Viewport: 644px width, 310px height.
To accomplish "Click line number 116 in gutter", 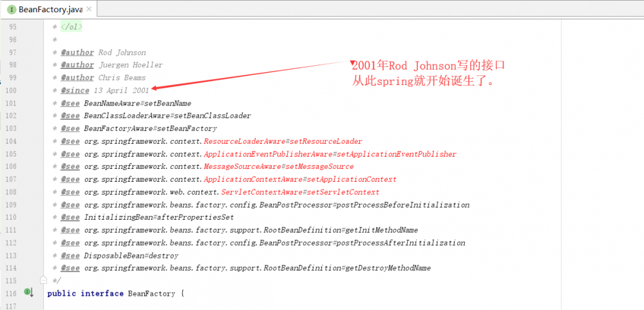I will coord(11,293).
